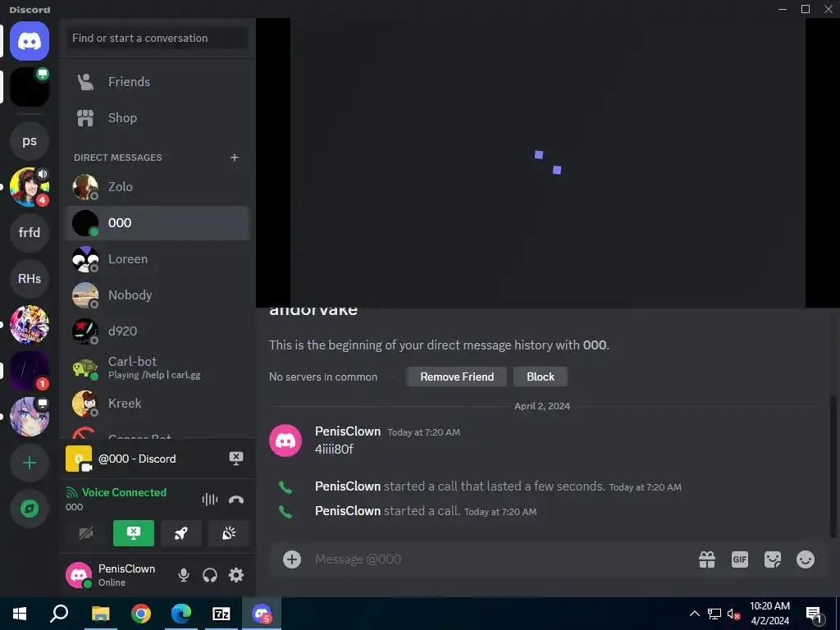Stop streaming via the @000 stream icon
Screen dimensions: 840x630
pos(235,459)
